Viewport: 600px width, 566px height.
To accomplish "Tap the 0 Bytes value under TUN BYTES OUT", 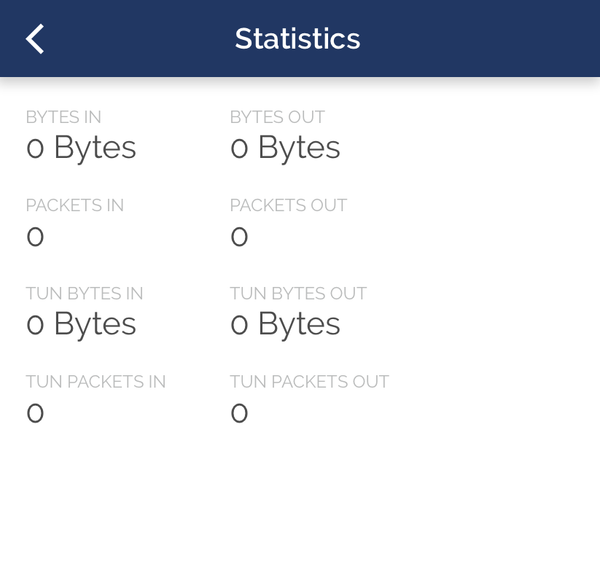I will pyautogui.click(x=285, y=325).
